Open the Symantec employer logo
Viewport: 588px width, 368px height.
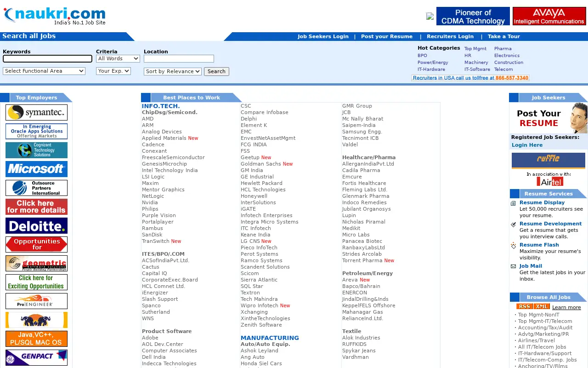tap(36, 113)
